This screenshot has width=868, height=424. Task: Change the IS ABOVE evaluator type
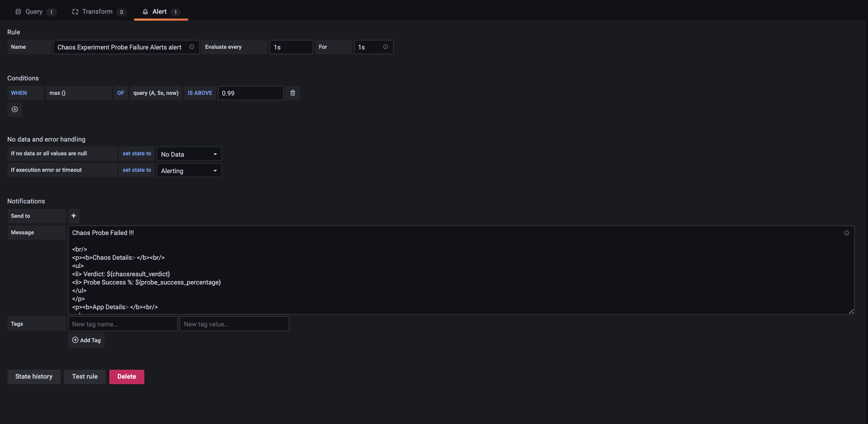(200, 93)
